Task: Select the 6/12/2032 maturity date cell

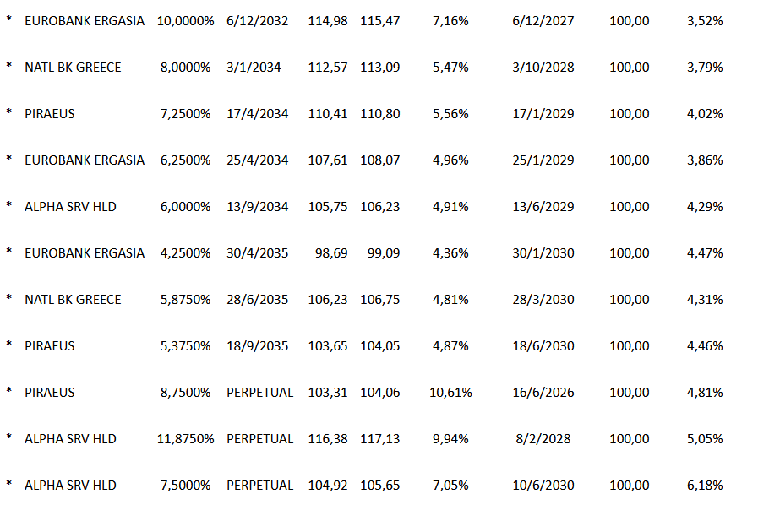Action: [x=257, y=21]
